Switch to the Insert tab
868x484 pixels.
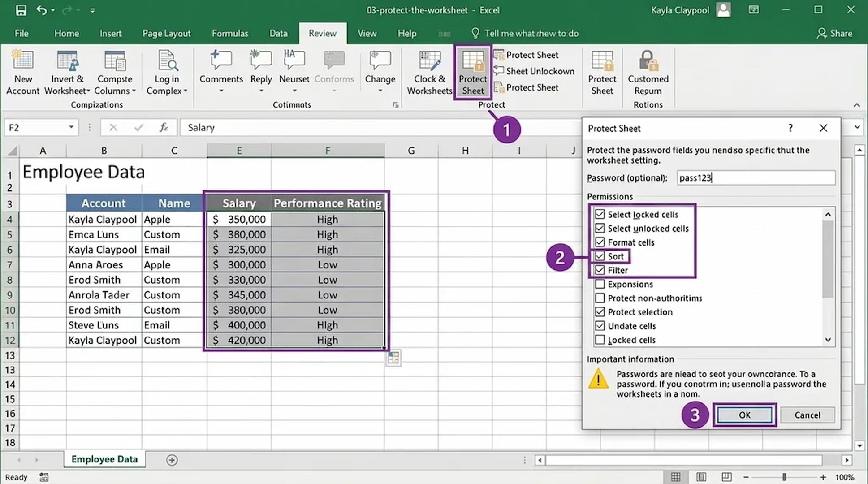pyautogui.click(x=110, y=33)
